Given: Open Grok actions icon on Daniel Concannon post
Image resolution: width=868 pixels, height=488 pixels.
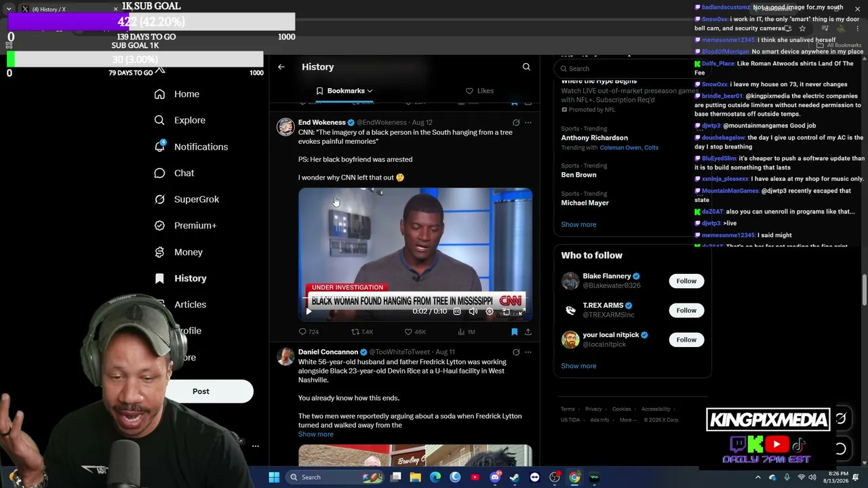Looking at the screenshot, I should click(516, 352).
